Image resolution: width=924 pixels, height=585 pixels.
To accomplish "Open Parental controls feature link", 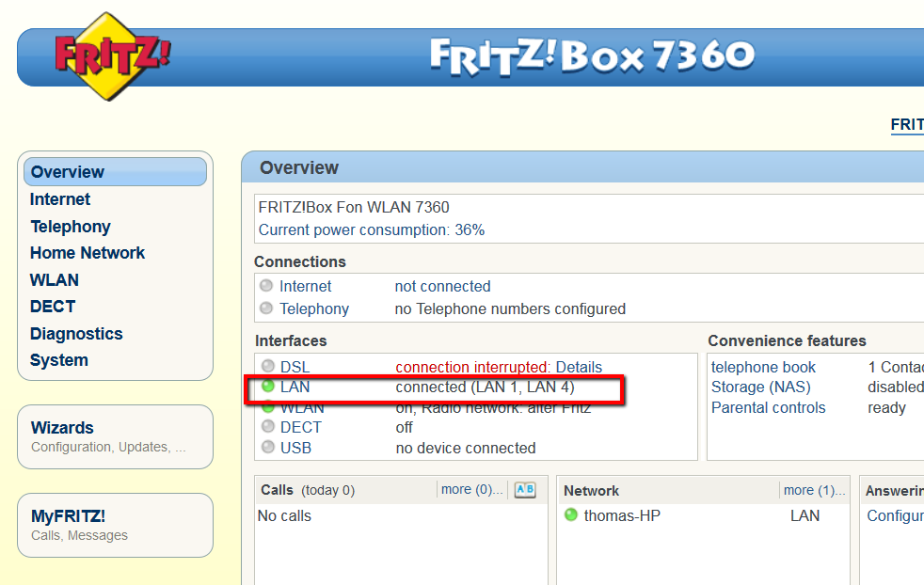I will coord(769,407).
